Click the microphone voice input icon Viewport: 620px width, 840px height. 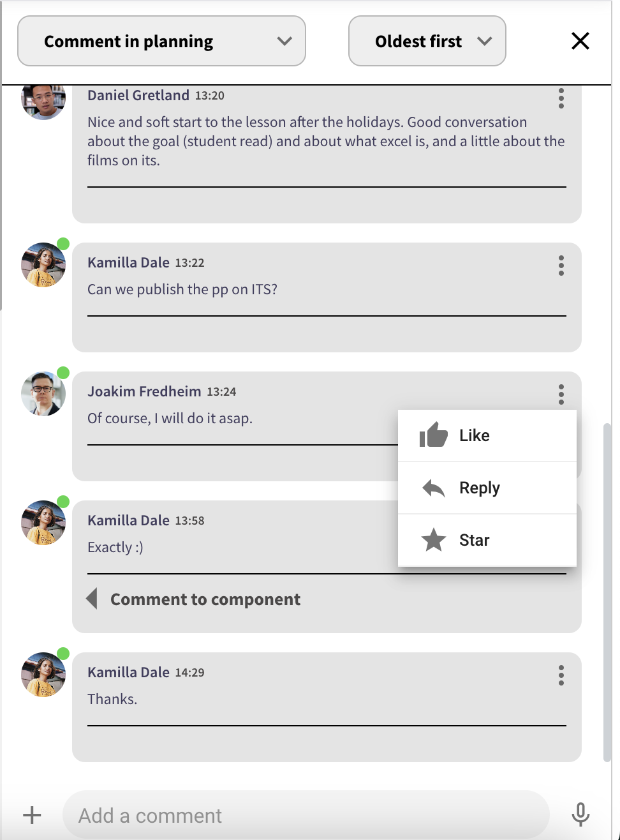[580, 814]
